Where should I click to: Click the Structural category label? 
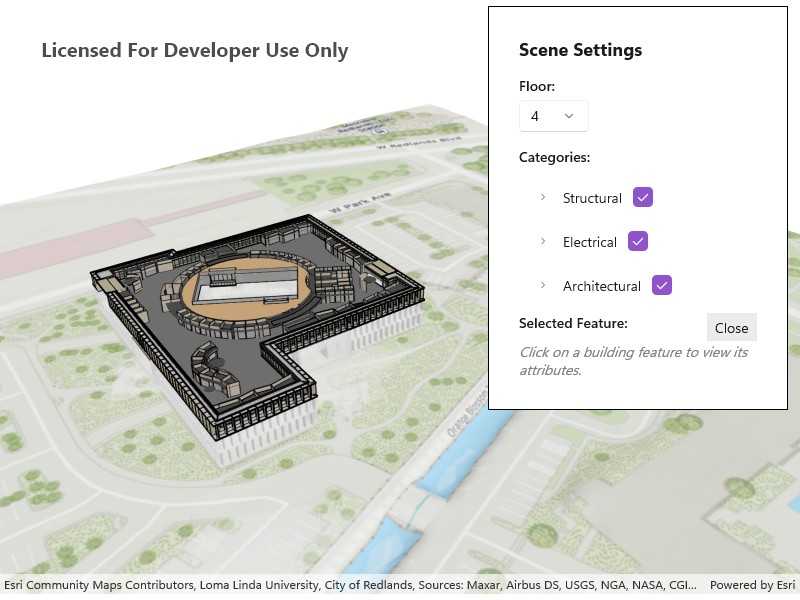pyautogui.click(x=592, y=198)
